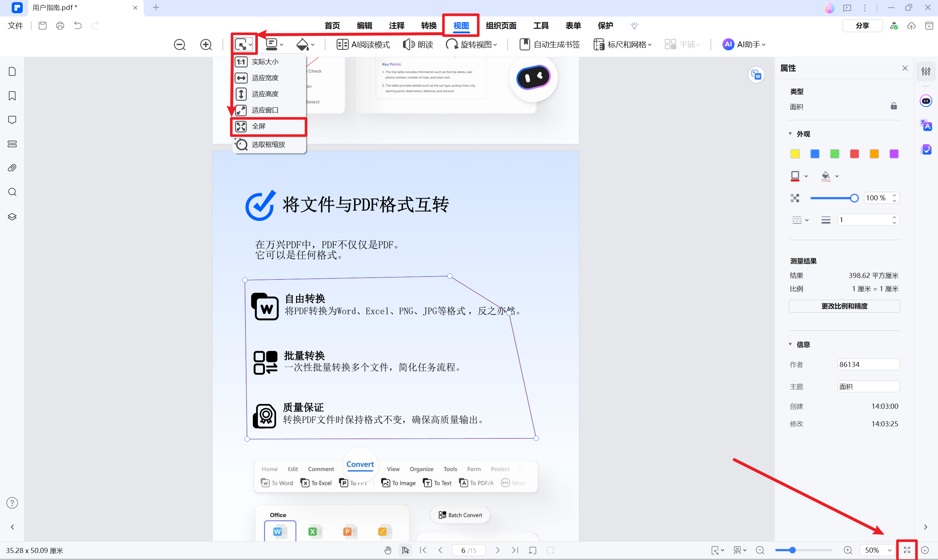
Task: Open the 文件 menu
Action: pyautogui.click(x=15, y=25)
